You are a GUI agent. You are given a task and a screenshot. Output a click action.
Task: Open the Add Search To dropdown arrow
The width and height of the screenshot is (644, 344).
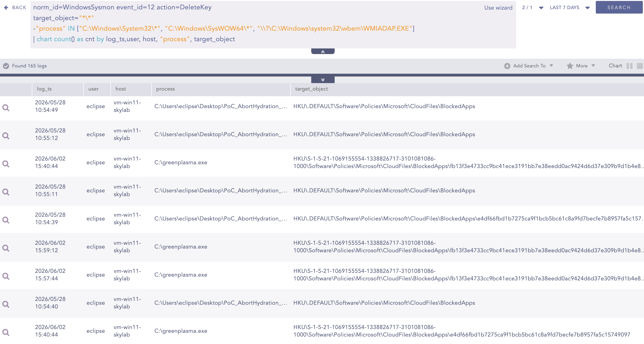tap(551, 66)
